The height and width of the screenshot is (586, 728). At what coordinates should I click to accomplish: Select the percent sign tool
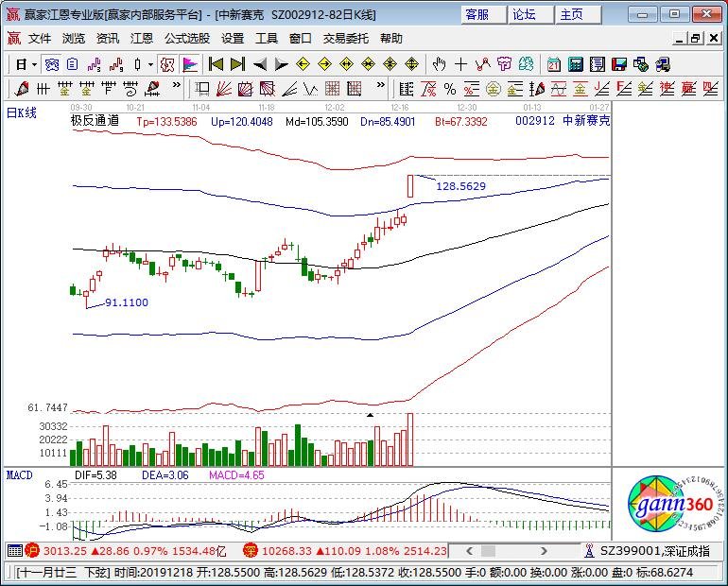pos(449,89)
